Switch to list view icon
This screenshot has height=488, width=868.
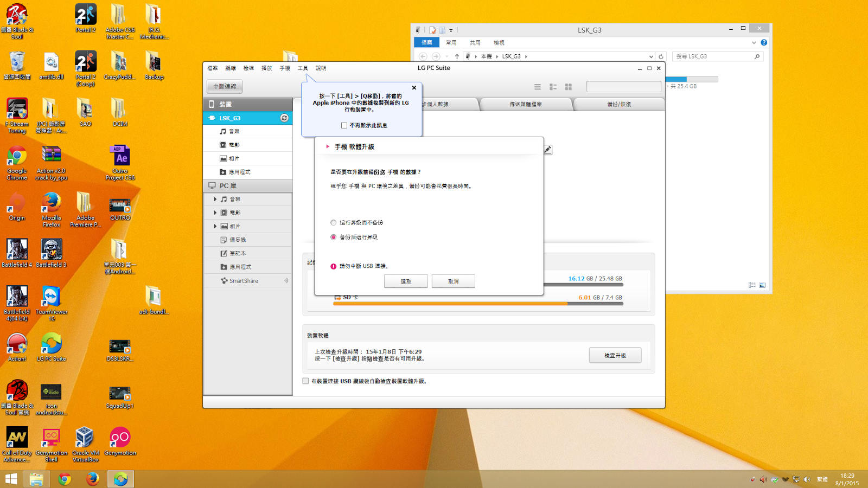point(538,87)
